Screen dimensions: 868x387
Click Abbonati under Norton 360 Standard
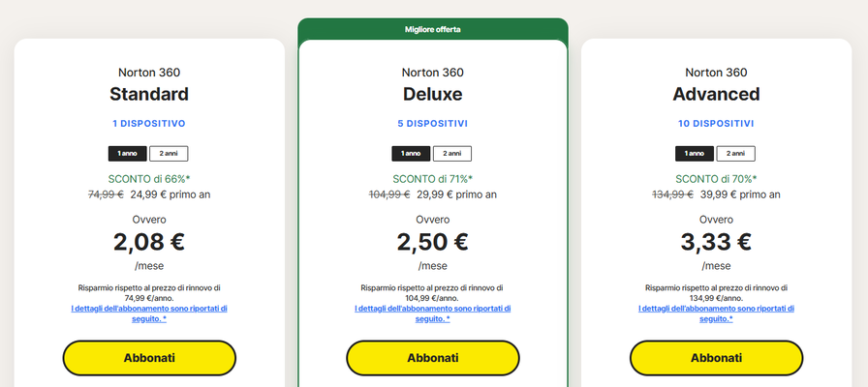pyautogui.click(x=149, y=358)
